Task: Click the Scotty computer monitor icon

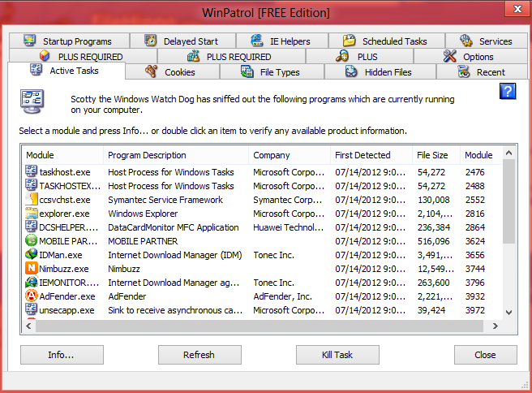Action: tap(32, 101)
